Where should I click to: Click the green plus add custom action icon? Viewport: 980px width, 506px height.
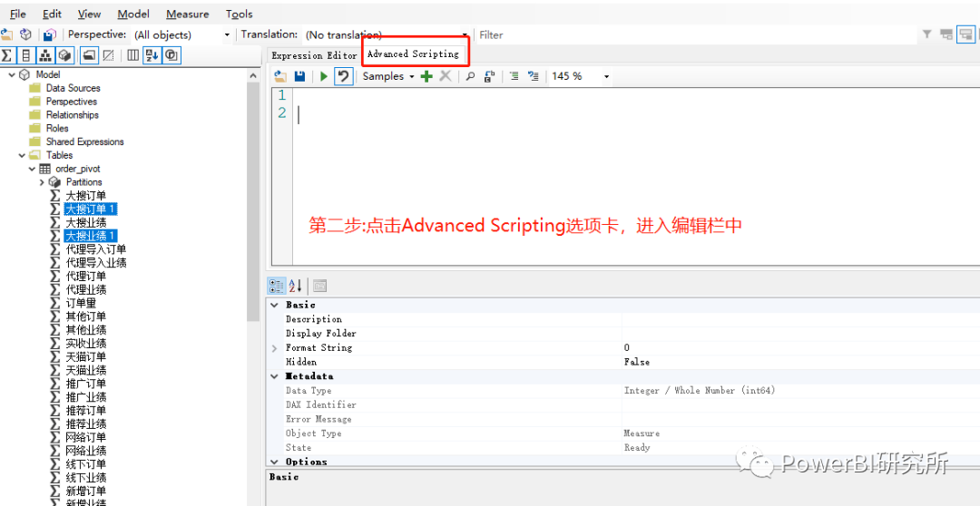pyautogui.click(x=426, y=76)
